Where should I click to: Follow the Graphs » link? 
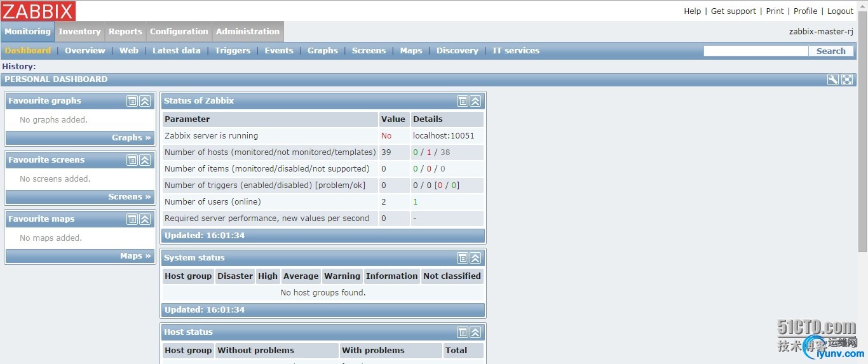coord(132,138)
